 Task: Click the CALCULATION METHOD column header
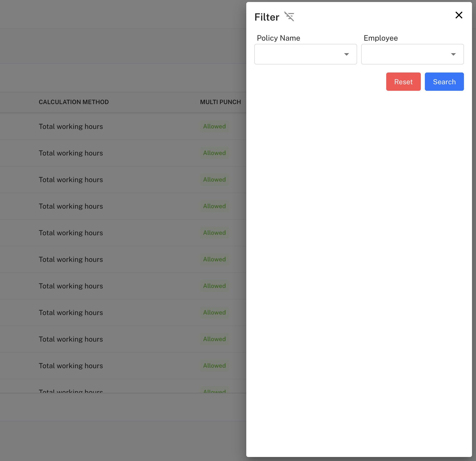[74, 102]
